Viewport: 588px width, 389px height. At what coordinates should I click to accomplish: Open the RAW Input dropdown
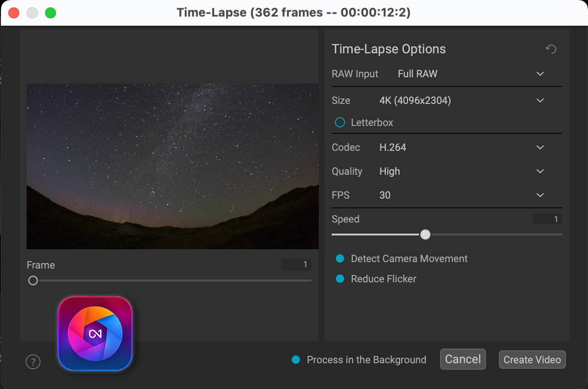point(540,74)
